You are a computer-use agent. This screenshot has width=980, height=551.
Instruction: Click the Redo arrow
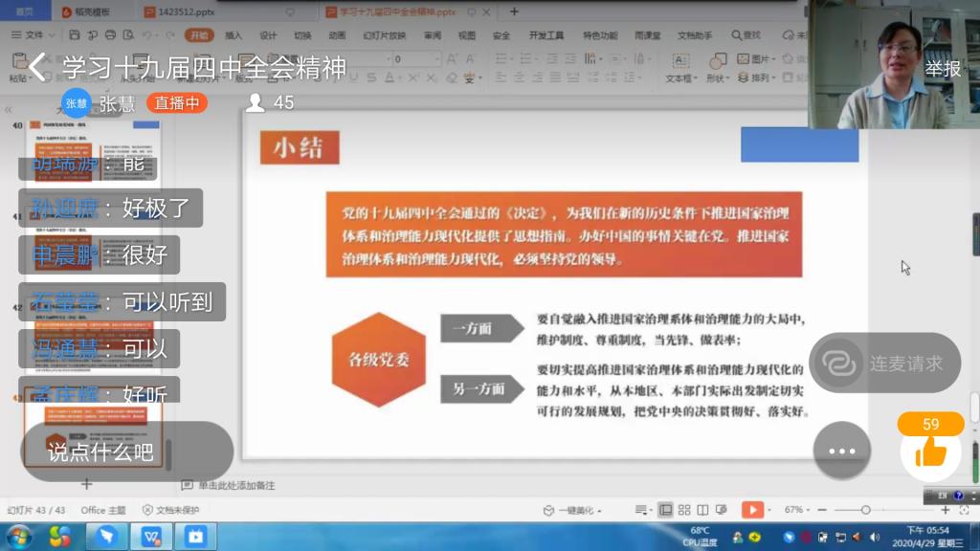pos(169,35)
